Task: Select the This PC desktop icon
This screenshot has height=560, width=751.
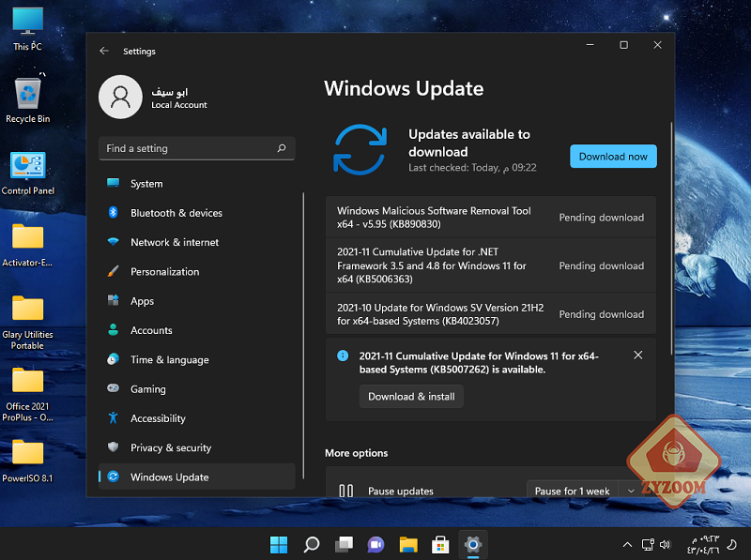Action: click(x=28, y=30)
